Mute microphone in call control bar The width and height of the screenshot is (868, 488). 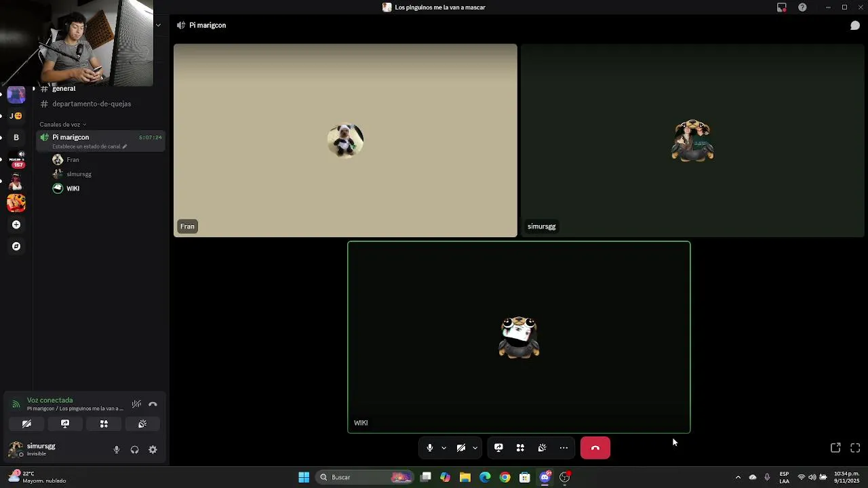click(430, 448)
